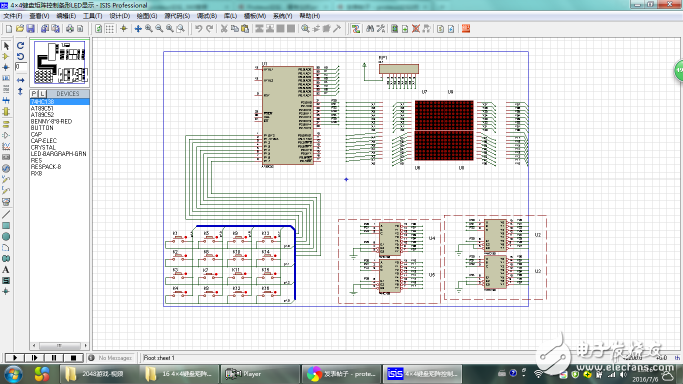Select the Buses mode tool
683x384 pixels.
pos(6,101)
